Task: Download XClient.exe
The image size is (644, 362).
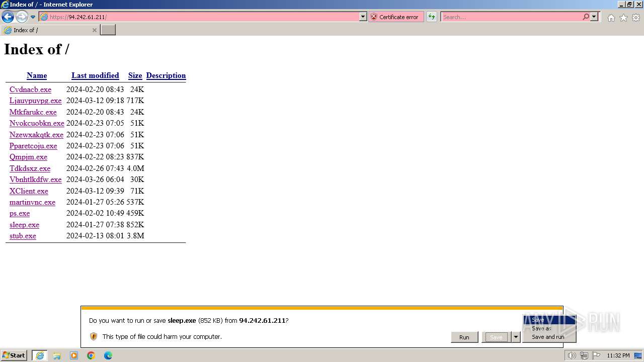Action: 29,191
